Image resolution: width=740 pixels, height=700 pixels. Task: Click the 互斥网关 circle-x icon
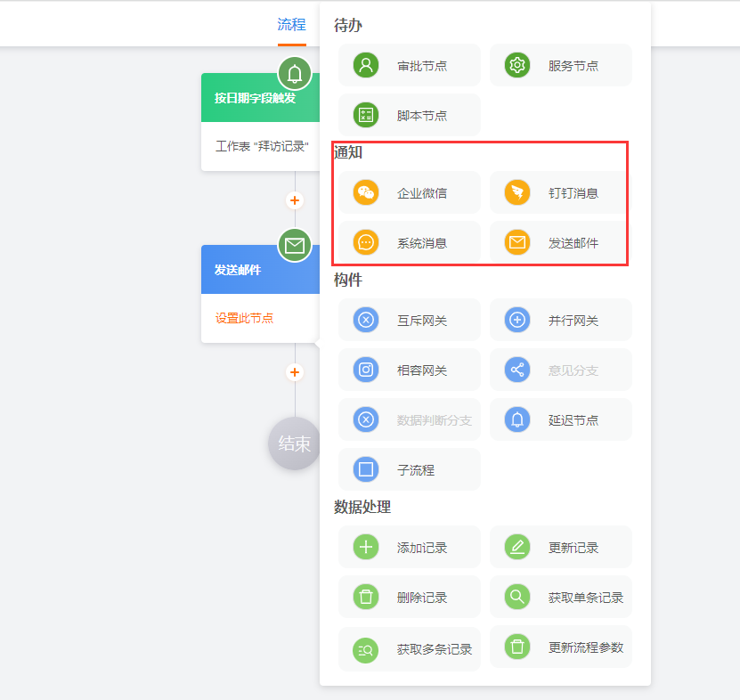(x=366, y=320)
